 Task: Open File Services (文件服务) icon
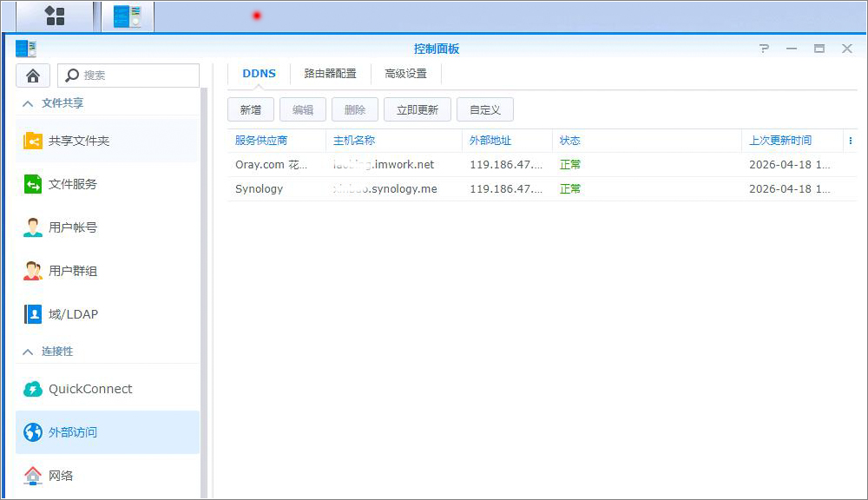pyautogui.click(x=33, y=184)
